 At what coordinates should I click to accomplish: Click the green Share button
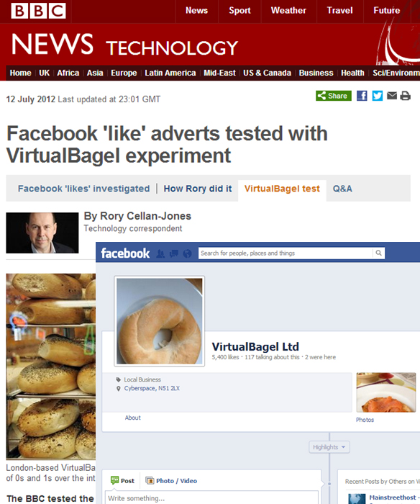tap(334, 96)
